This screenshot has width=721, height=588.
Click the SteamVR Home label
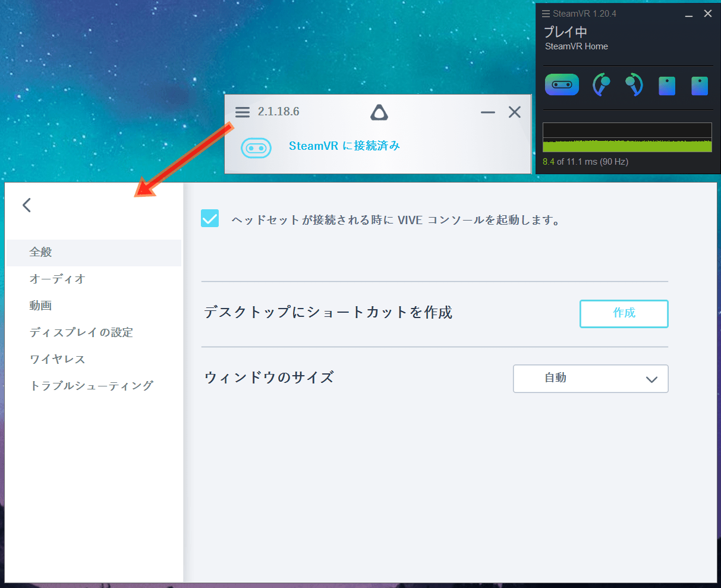pyautogui.click(x=577, y=46)
